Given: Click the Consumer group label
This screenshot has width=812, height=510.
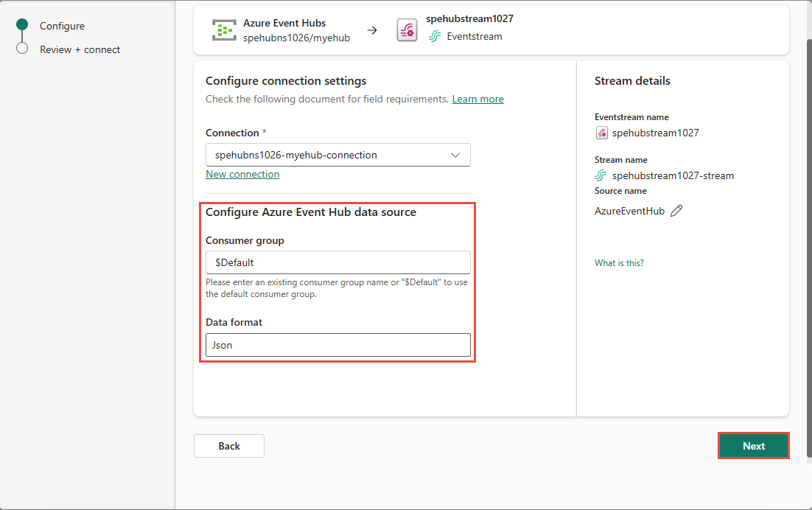Looking at the screenshot, I should (245, 240).
